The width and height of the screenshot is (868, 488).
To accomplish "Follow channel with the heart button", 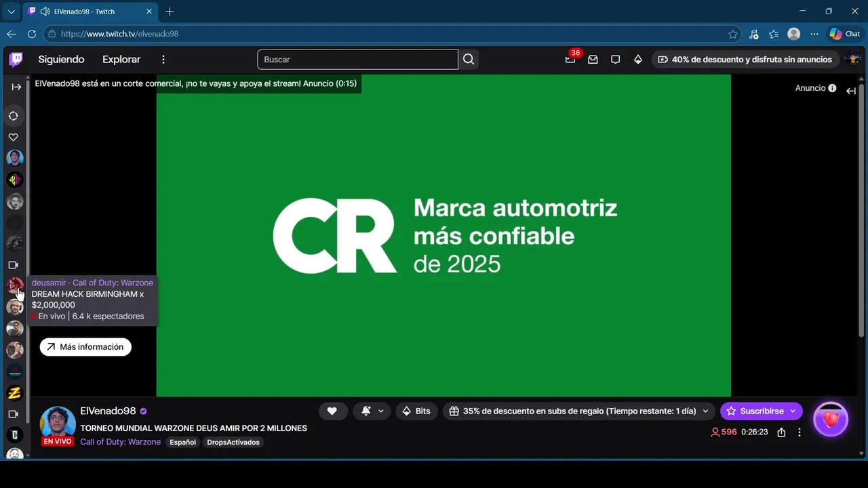I will (x=332, y=411).
